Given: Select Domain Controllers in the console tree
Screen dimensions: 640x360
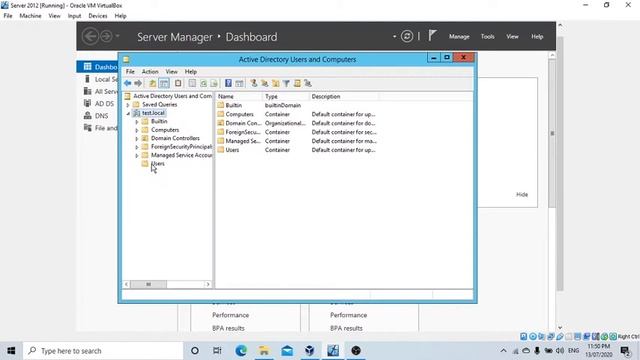Looking at the screenshot, I should pyautogui.click(x=175, y=138).
